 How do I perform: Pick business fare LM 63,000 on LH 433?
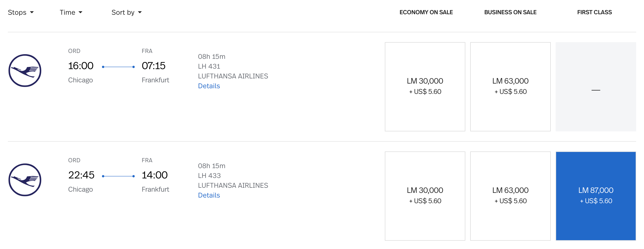pos(510,196)
